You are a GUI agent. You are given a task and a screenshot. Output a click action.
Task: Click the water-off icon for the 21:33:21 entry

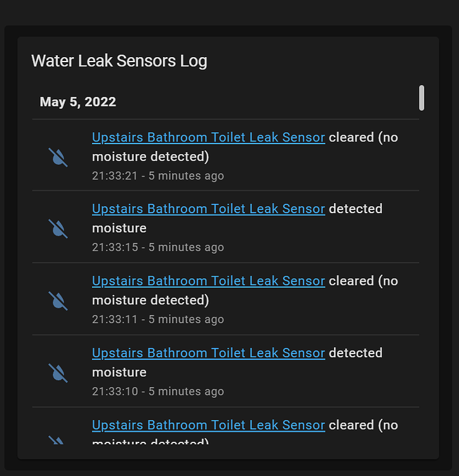tap(58, 157)
